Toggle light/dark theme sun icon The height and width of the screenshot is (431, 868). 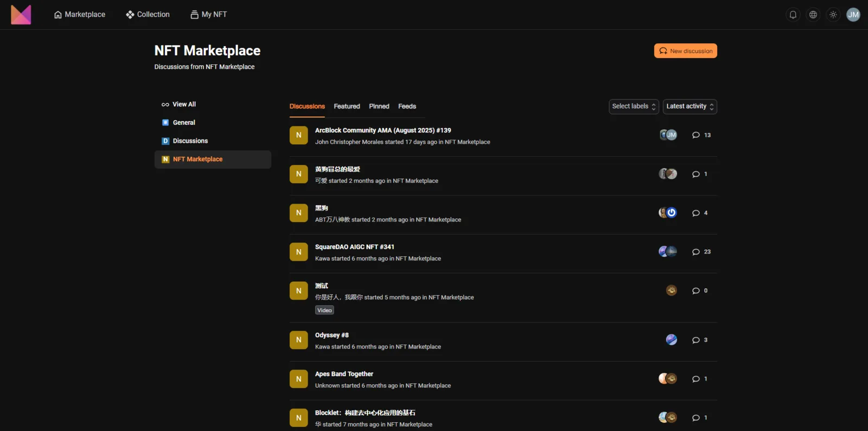(x=833, y=15)
